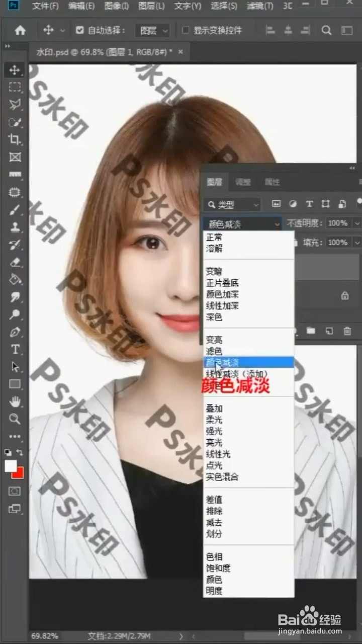Select the Hand tool
Screen dimensions: 362x644
click(x=15, y=401)
